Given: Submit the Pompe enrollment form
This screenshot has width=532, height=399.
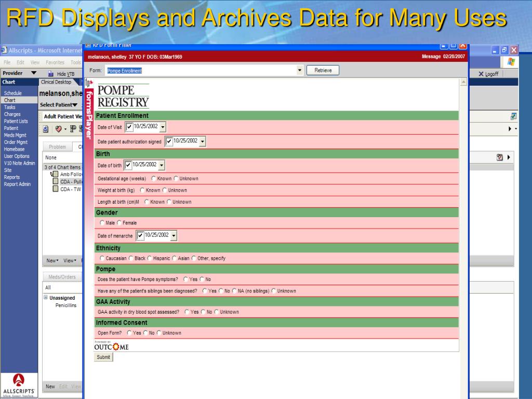Looking at the screenshot, I should pos(103,357).
